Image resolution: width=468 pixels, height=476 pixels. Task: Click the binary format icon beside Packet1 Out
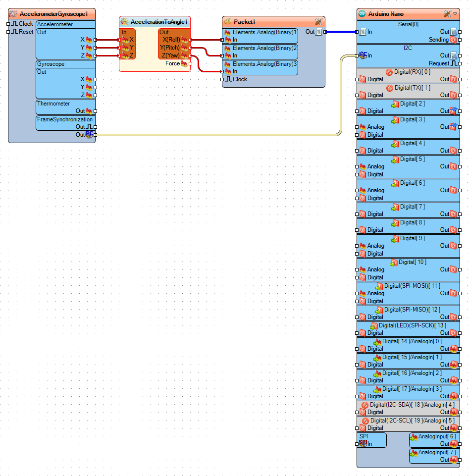click(x=319, y=32)
